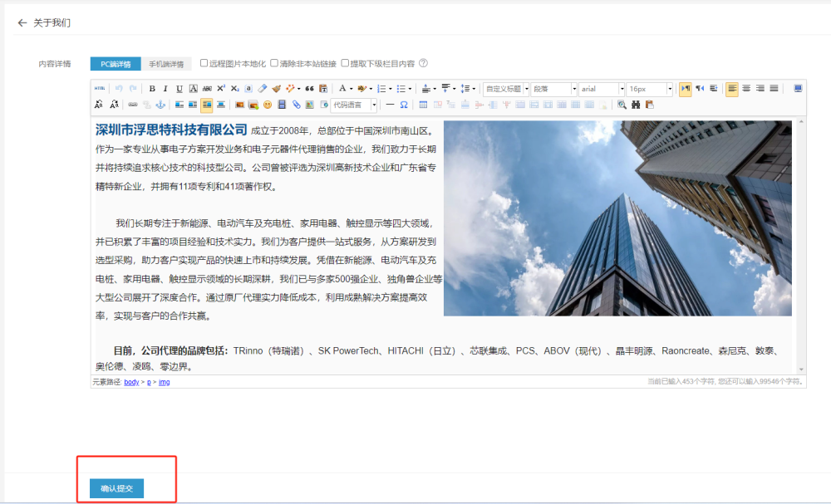The height and width of the screenshot is (504, 831).
Task: Click the redo arrow icon
Action: tap(133, 88)
